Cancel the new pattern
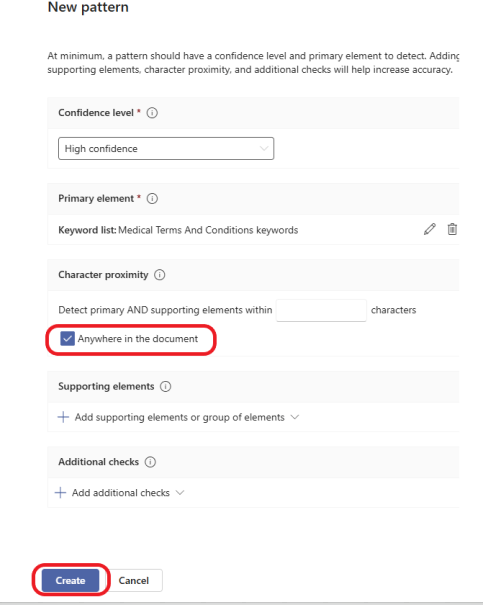 click(x=133, y=580)
